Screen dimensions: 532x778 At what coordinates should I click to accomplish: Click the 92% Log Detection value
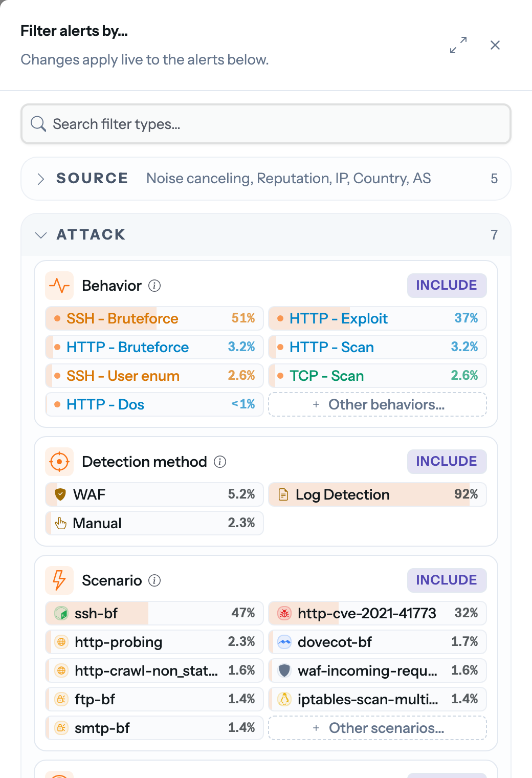tap(466, 494)
